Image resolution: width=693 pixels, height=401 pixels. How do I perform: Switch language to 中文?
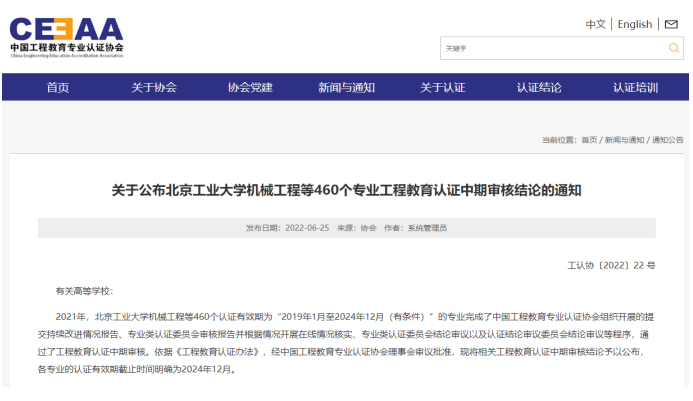595,24
